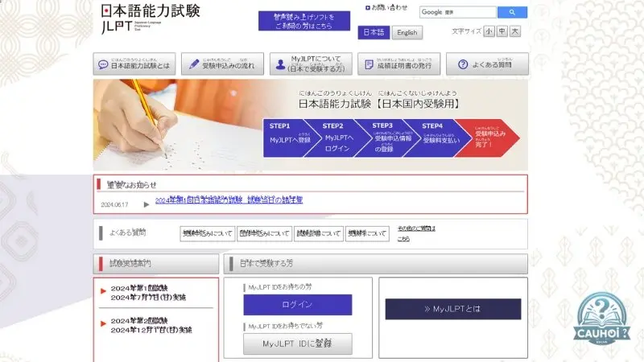644x362 pixels.
Task: Click the 試験実施案内 section header
Action: point(156,264)
